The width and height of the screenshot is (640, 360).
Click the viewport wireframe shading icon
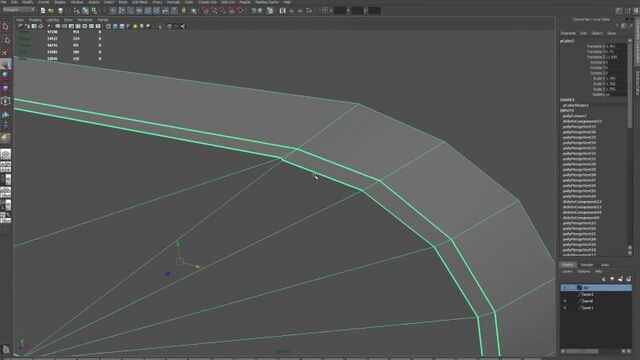point(109,26)
